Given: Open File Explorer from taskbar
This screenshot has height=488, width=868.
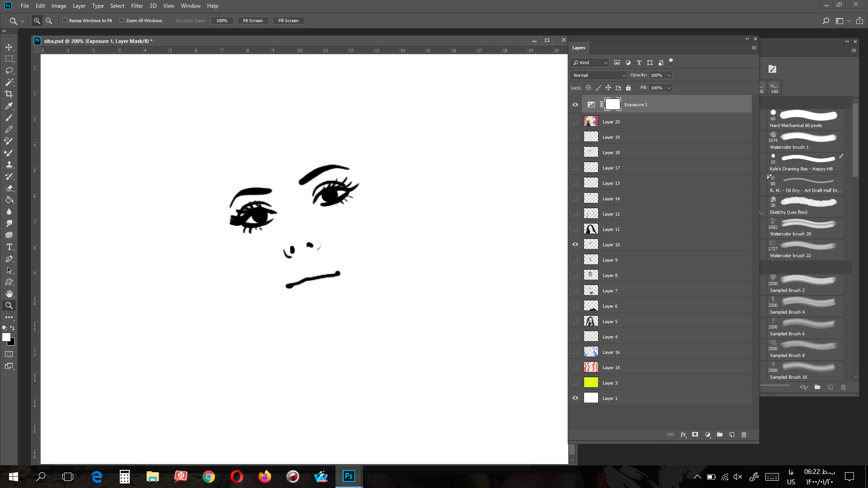Looking at the screenshot, I should tap(153, 477).
